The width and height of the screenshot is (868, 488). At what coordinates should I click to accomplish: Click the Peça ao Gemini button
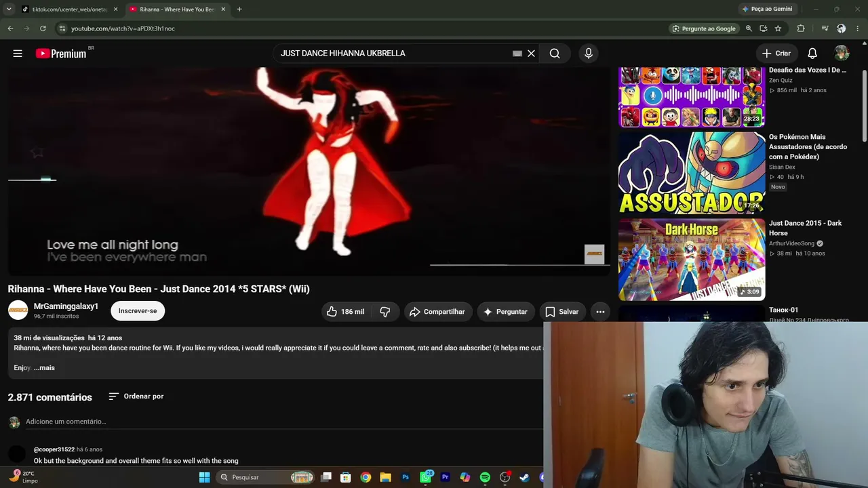point(767,9)
